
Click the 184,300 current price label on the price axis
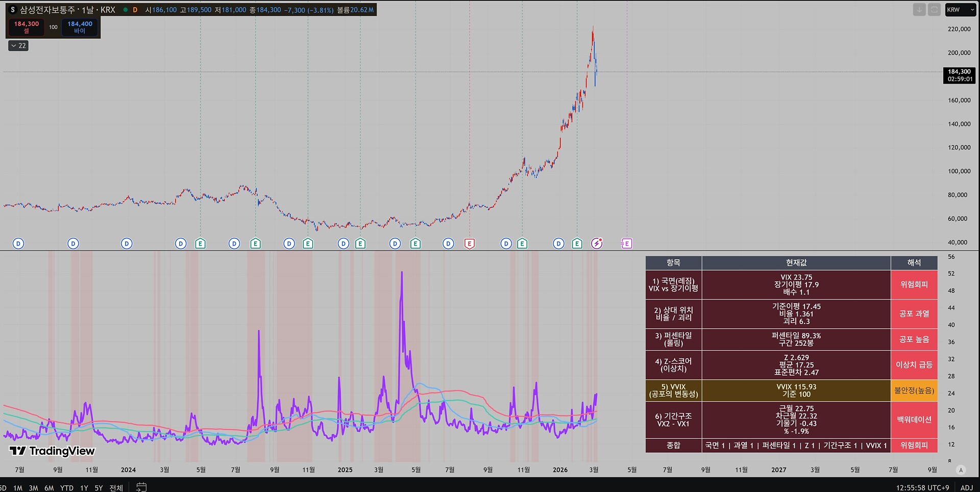tap(959, 75)
